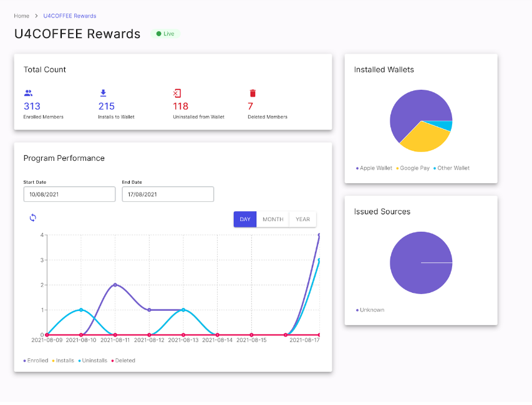Open the U4COFFEE Rewards breadcrumb link
The width and height of the screenshot is (532, 405).
tap(70, 16)
